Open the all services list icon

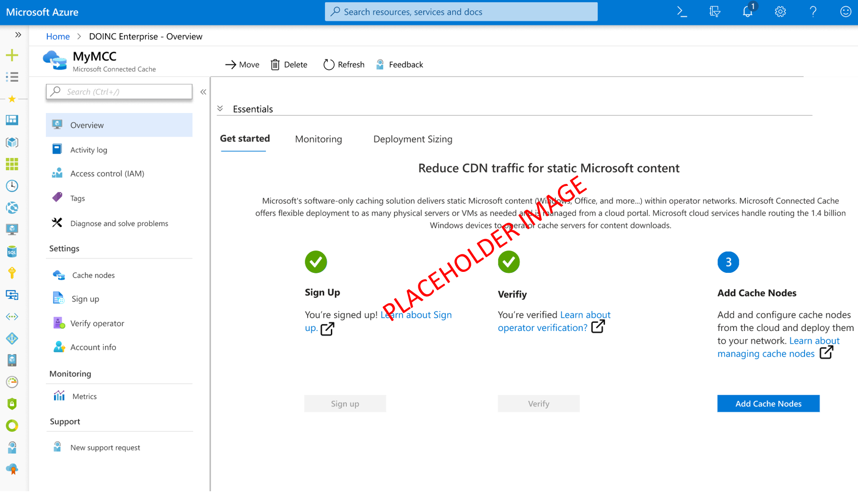(x=12, y=77)
